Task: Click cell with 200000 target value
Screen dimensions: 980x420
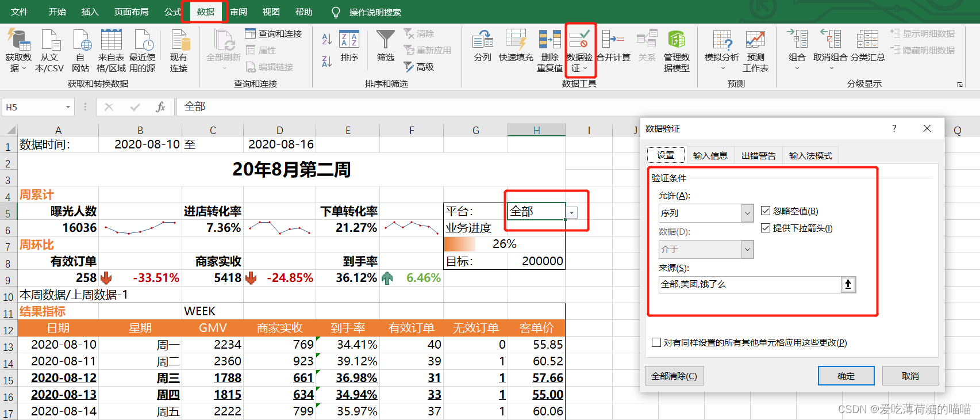Action: tap(536, 261)
